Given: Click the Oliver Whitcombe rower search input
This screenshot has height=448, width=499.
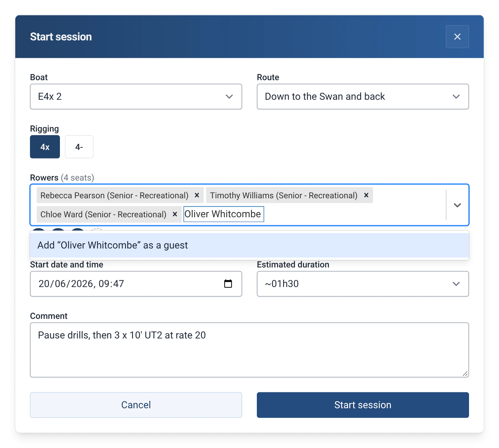Looking at the screenshot, I should click(224, 214).
